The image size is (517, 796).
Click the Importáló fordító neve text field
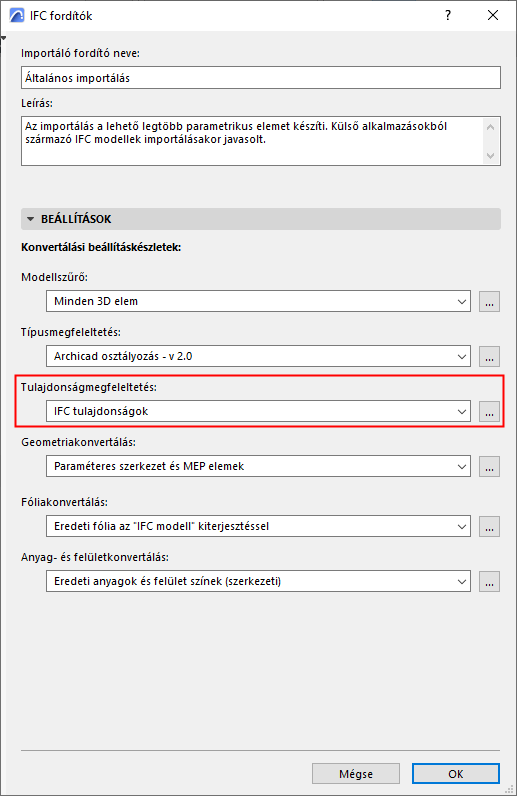(261, 78)
